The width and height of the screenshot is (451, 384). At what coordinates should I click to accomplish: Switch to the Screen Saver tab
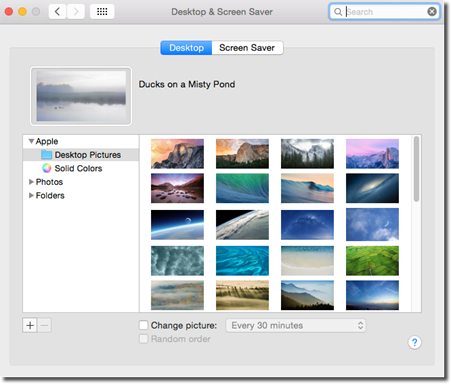(247, 48)
